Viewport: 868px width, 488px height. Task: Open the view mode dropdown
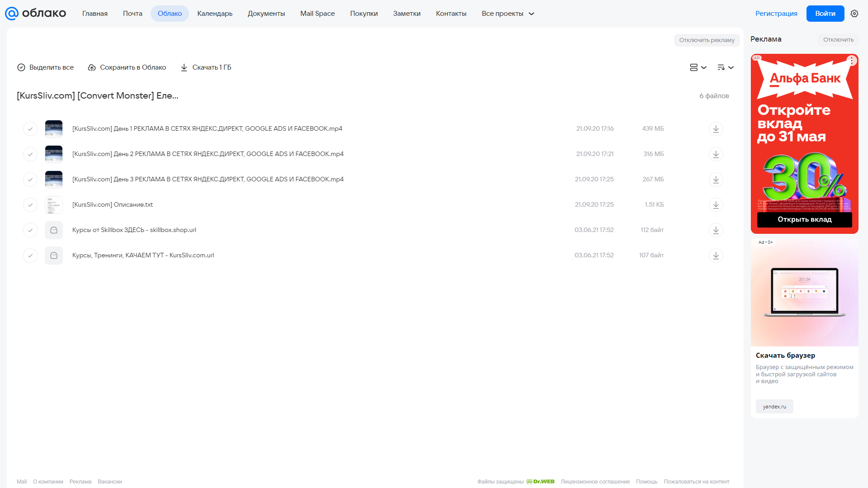[698, 67]
